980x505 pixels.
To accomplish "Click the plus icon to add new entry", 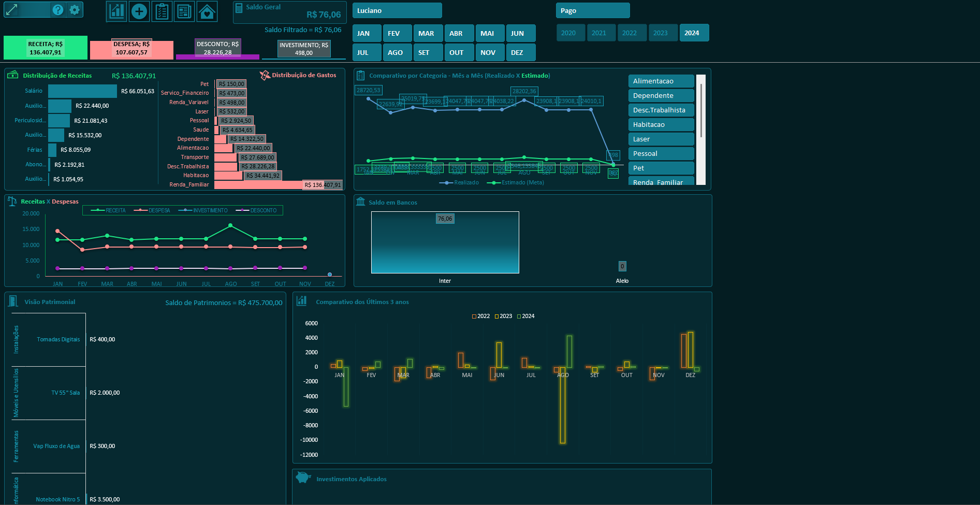I will (x=139, y=11).
